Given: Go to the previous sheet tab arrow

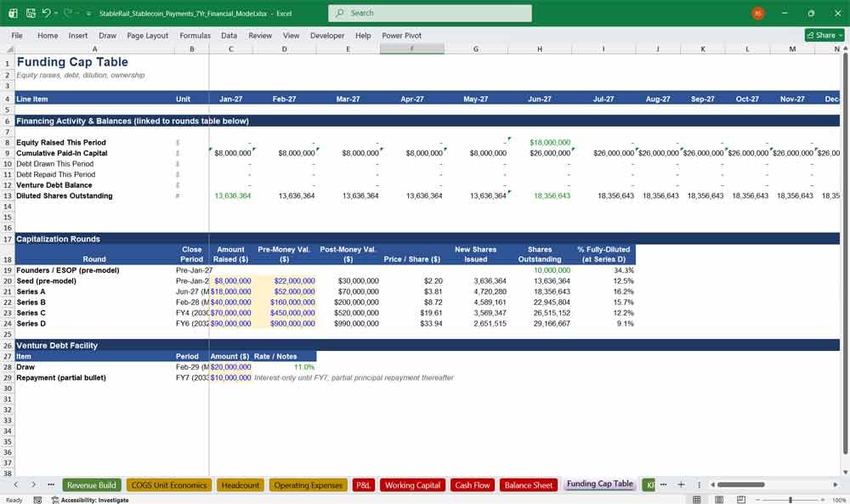Looking at the screenshot, I should coord(16,484).
